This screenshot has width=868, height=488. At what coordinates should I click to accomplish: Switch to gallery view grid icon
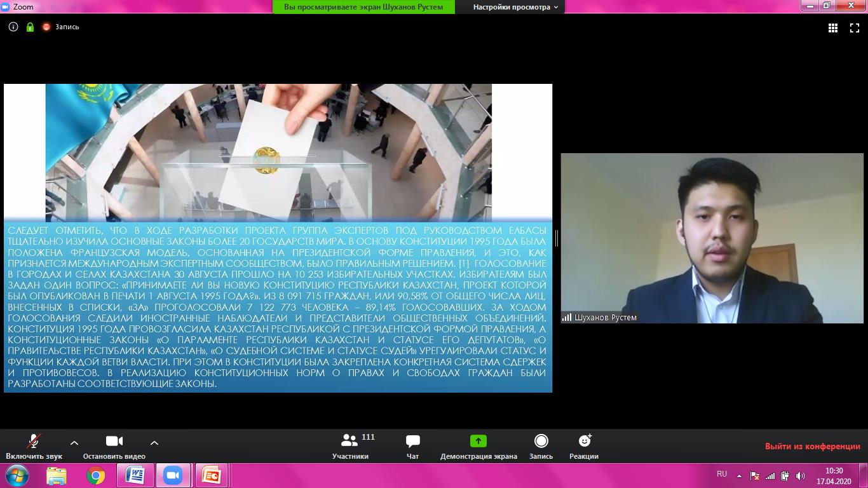pos(833,28)
